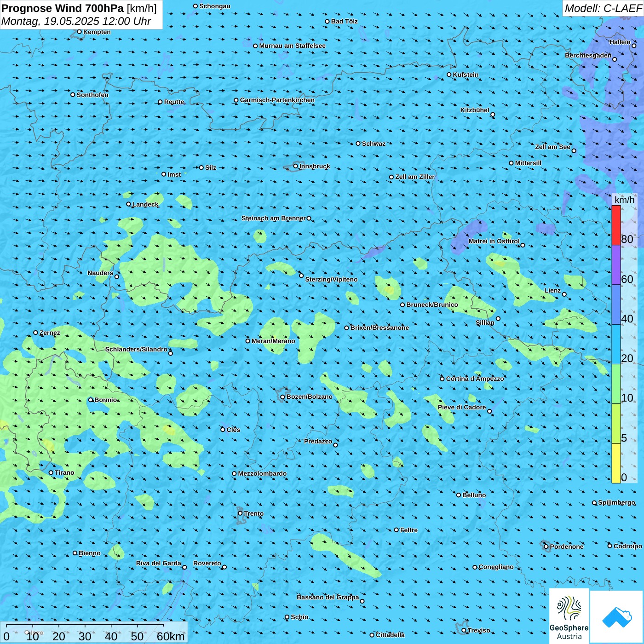The image size is (644, 644).
Task: Click the 'Bienno' label
Action: click(x=89, y=553)
